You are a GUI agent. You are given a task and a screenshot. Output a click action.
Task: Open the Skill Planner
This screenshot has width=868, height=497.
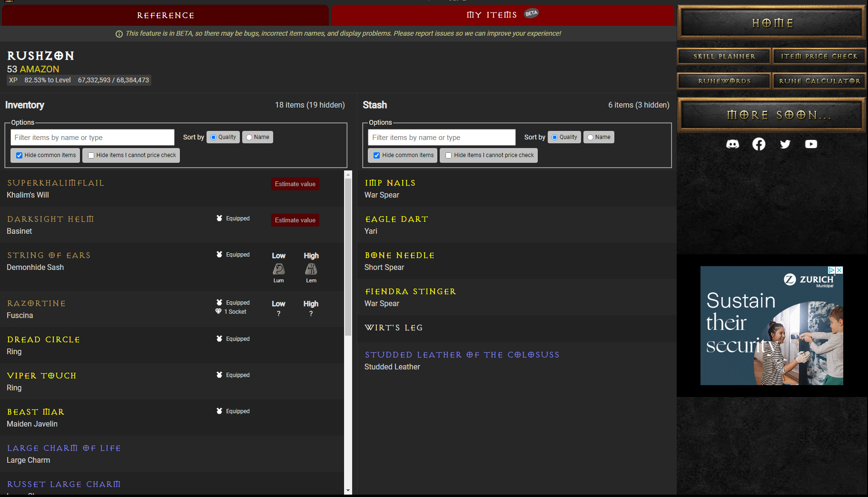[723, 56]
